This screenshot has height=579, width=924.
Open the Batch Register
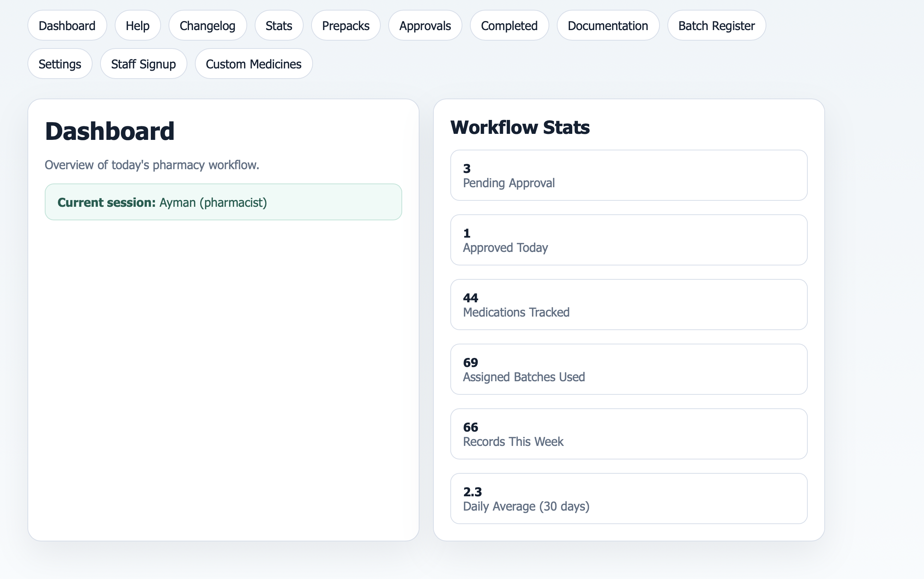tap(716, 25)
